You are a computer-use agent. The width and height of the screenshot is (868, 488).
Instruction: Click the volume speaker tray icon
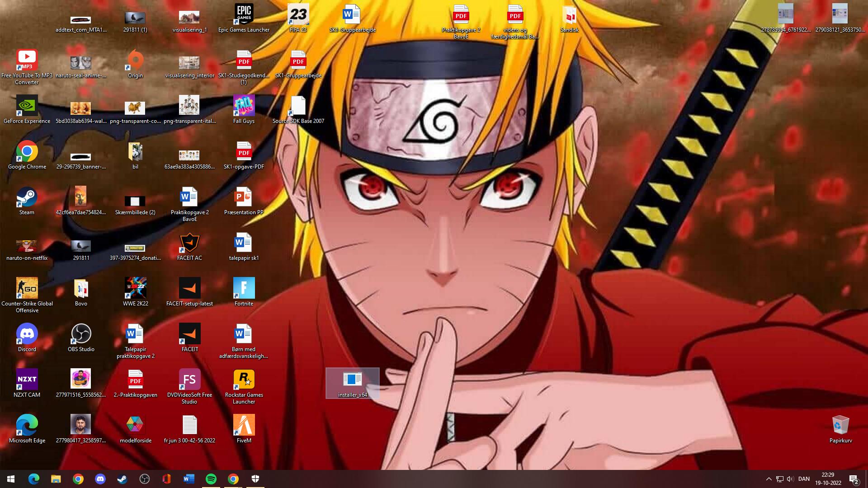pos(790,479)
